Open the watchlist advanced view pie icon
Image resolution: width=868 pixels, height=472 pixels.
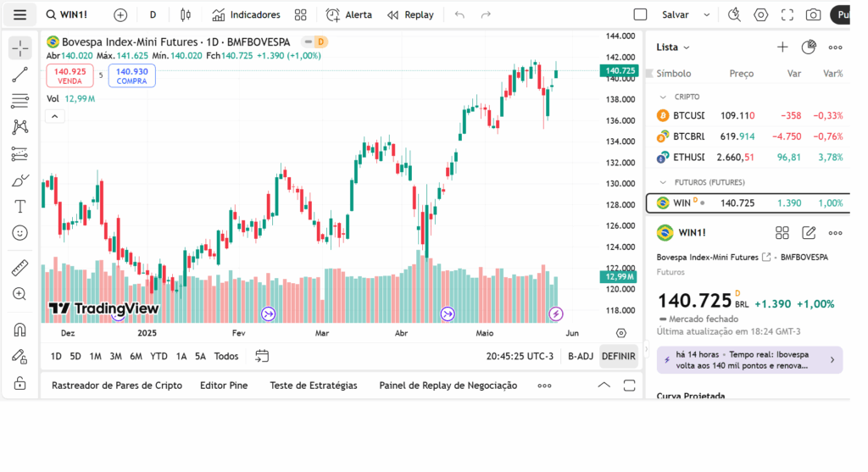tap(809, 47)
